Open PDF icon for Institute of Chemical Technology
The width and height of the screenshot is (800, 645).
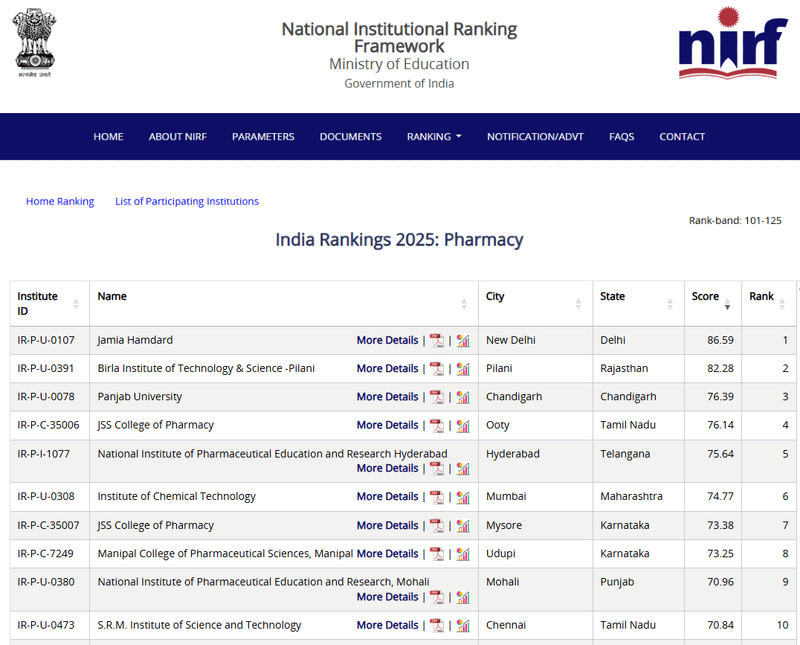coord(437,497)
